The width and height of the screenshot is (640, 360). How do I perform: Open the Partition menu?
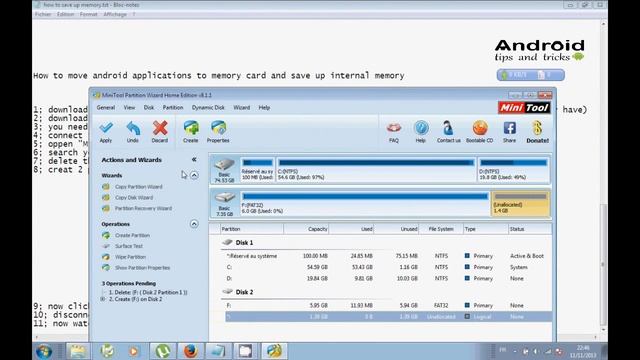click(173, 108)
